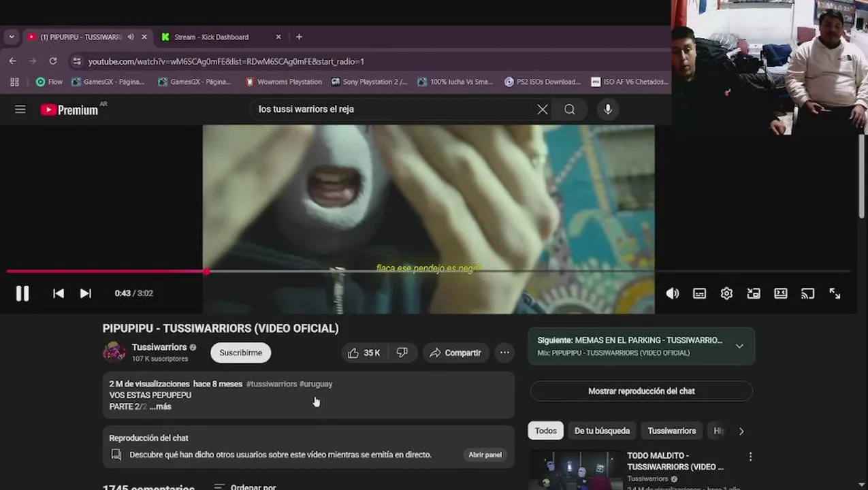The image size is (868, 490).
Task: Dislike the video
Action: 402,353
